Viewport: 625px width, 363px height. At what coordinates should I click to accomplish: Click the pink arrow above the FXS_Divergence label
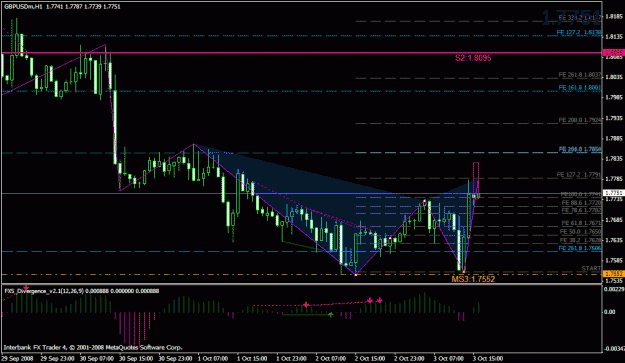point(26,287)
